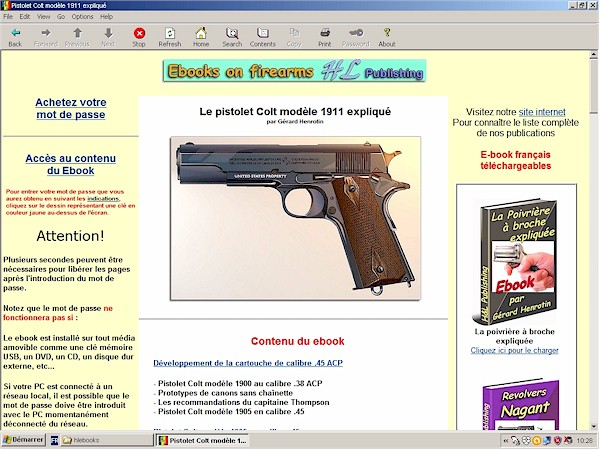The width and height of the screenshot is (600, 450).
Task: Open the Edit menu
Action: [x=25, y=16]
